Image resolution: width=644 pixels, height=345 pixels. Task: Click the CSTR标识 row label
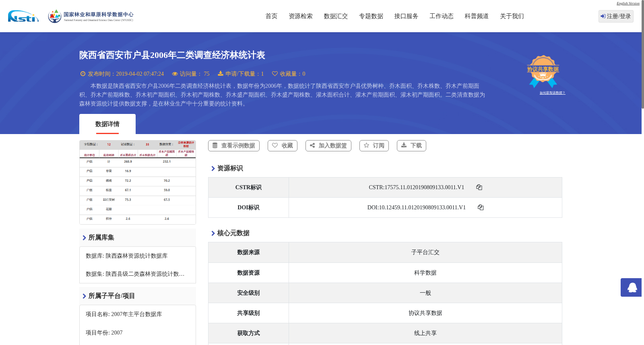click(248, 188)
